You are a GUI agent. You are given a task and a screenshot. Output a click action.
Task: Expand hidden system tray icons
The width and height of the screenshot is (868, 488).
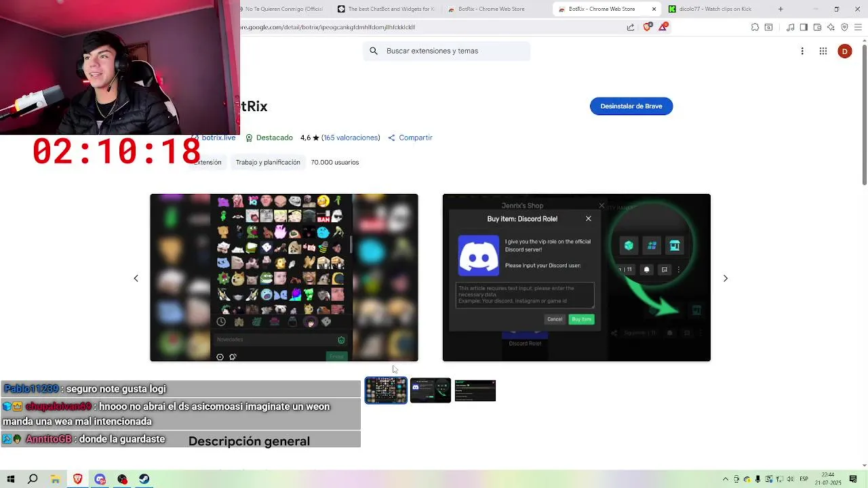click(726, 479)
